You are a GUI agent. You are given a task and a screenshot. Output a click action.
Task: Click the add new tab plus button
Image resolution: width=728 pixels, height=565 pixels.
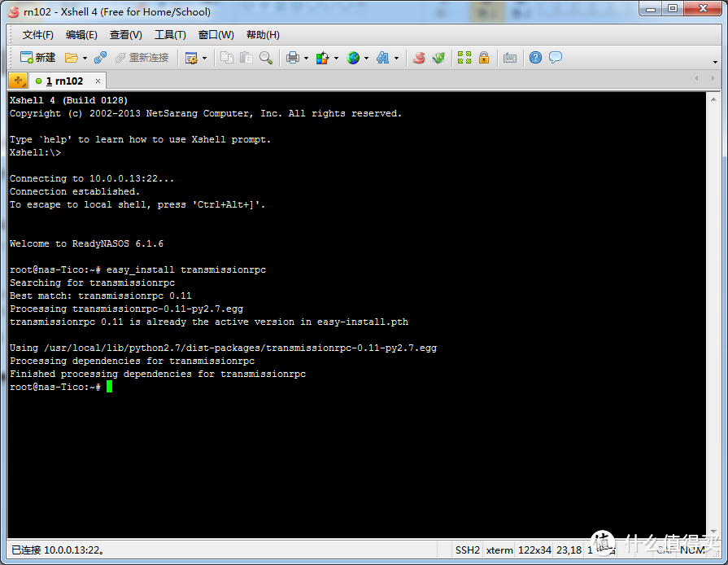pos(18,81)
